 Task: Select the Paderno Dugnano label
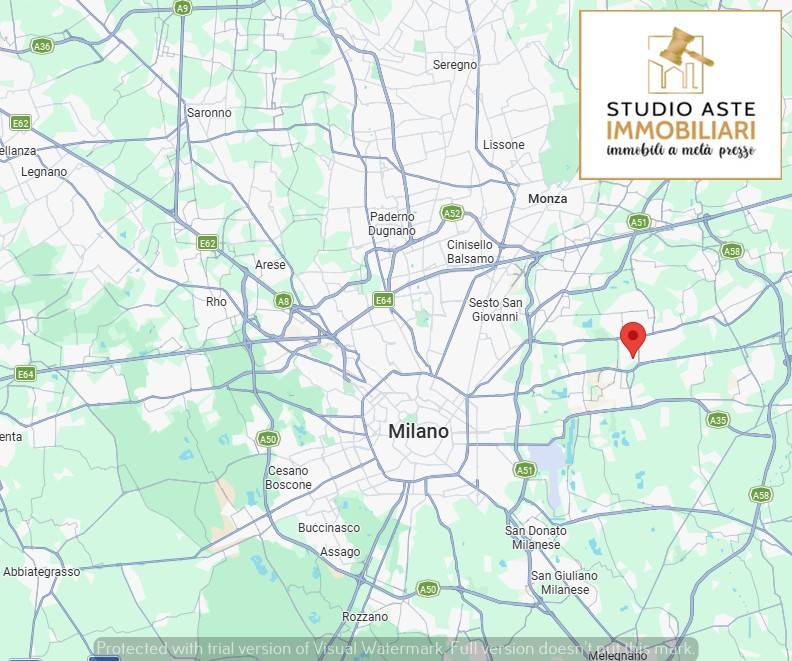pyautogui.click(x=392, y=224)
